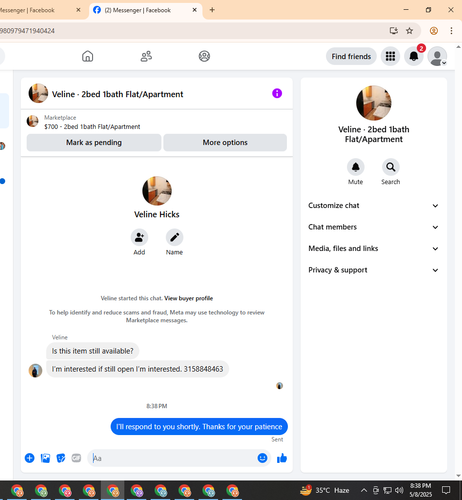Go to Facebook Home icon
This screenshot has width=462, height=500.
pos(87,56)
